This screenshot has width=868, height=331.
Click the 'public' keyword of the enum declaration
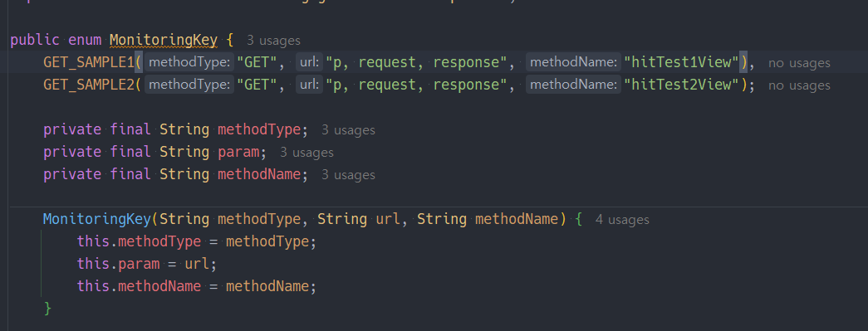35,41
